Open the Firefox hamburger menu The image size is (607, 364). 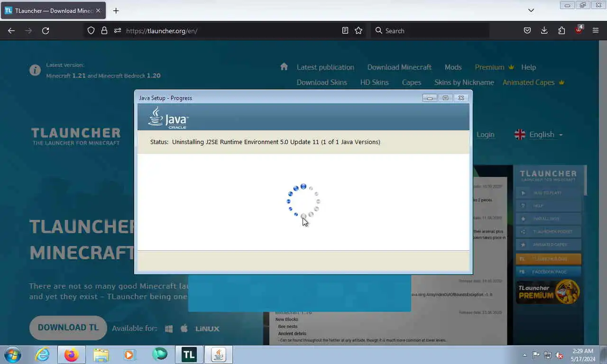[596, 30]
